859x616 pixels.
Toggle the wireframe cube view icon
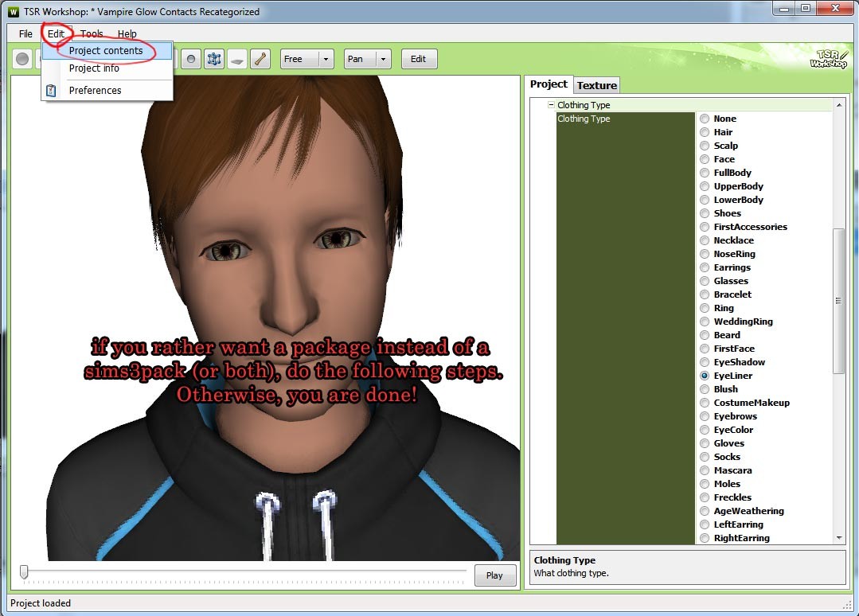click(x=214, y=59)
